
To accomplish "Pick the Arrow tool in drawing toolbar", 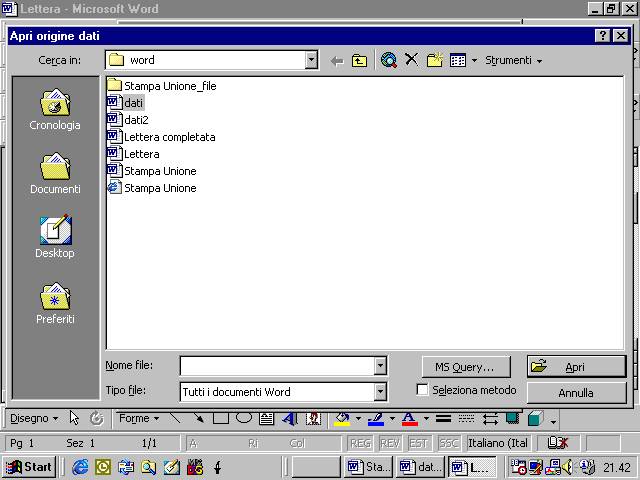I will point(198,418).
